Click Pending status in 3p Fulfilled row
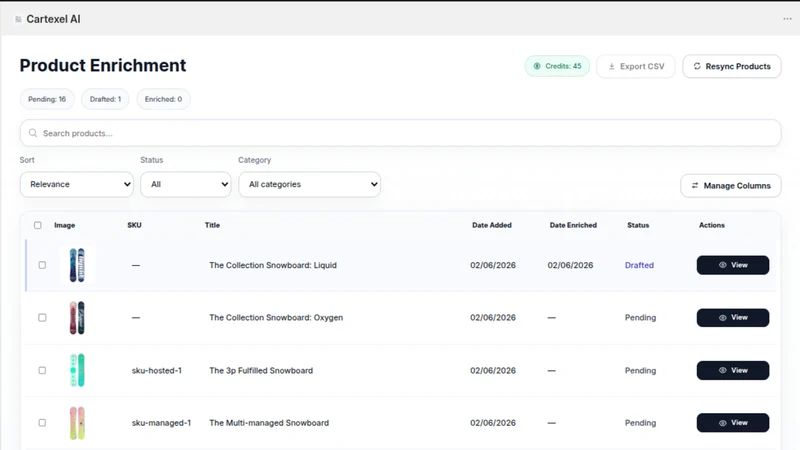This screenshot has height=450, width=800. click(640, 370)
